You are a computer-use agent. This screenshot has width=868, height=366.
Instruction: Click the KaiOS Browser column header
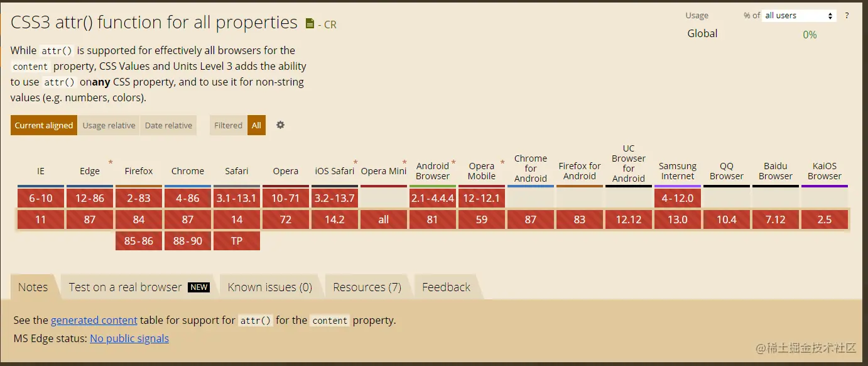(x=825, y=171)
